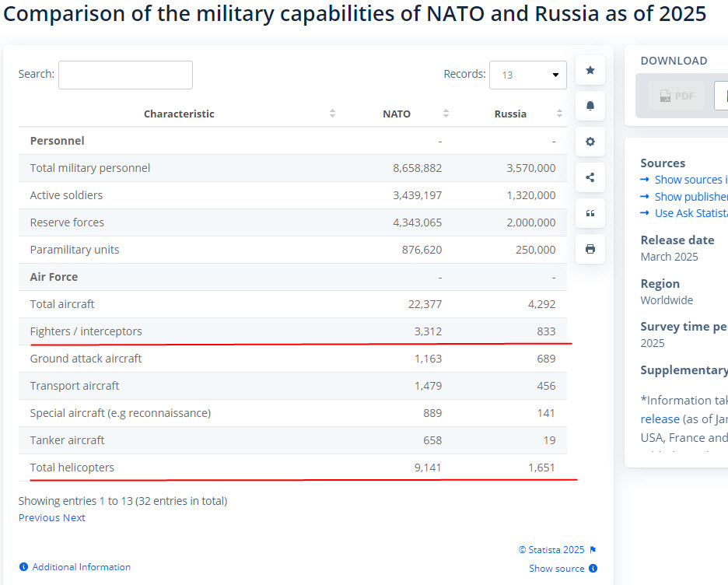Click into the Search input field
The image size is (728, 585).
pos(125,75)
